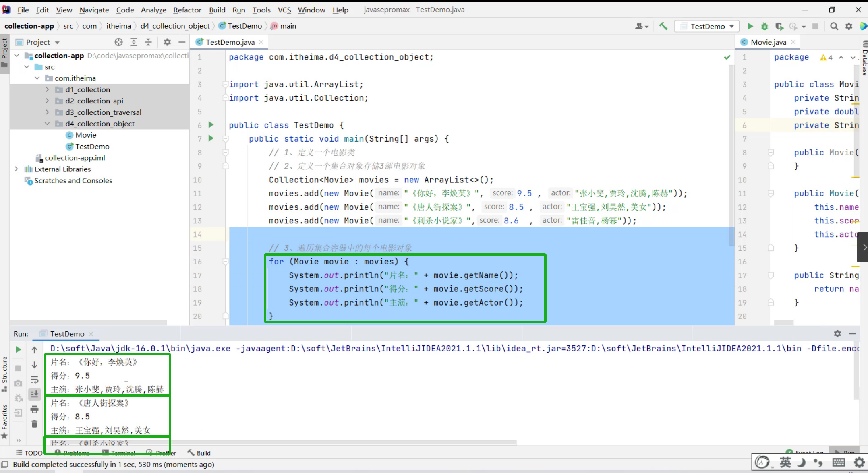Click the Print output icon in the Run panel
The width and height of the screenshot is (868, 473).
click(34, 409)
